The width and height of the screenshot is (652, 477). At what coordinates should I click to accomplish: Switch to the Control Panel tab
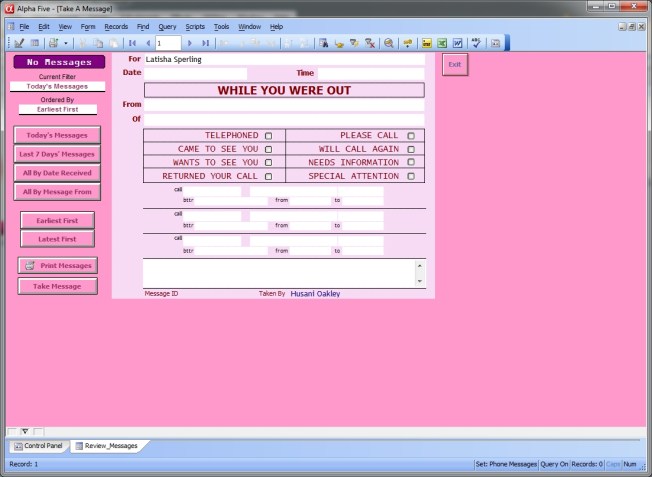[x=38, y=445]
